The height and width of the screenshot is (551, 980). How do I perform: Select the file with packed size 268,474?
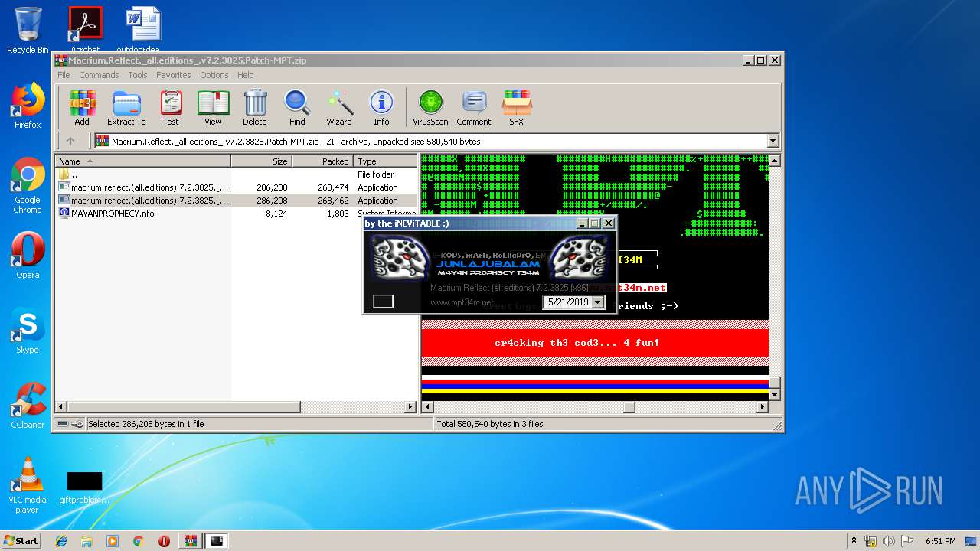(x=237, y=187)
